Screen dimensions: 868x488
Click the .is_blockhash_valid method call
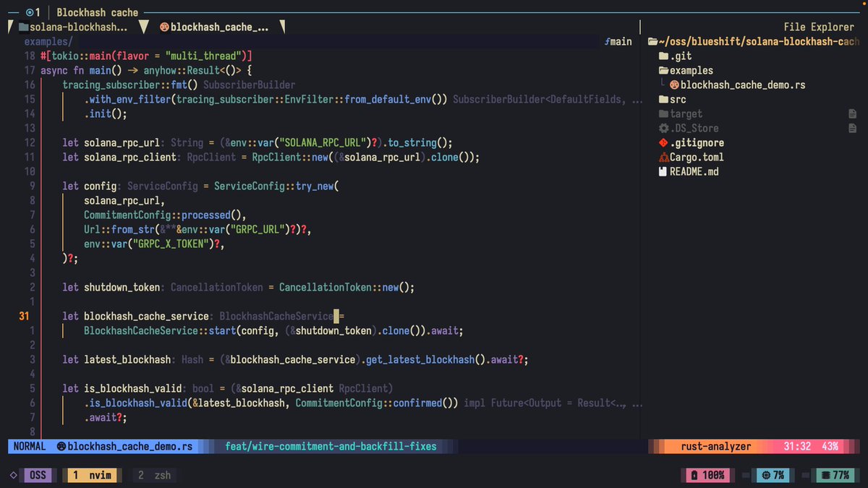tap(135, 403)
